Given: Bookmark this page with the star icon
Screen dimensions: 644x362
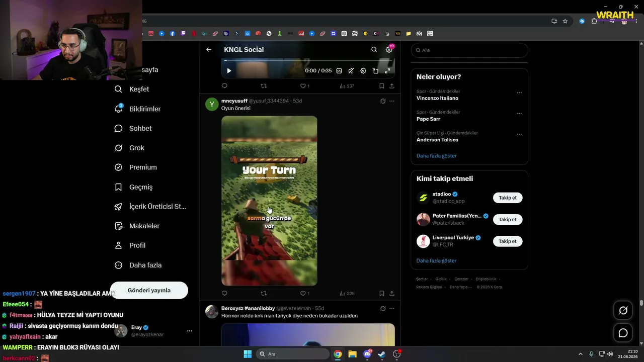Looking at the screenshot, I should tap(565, 21).
